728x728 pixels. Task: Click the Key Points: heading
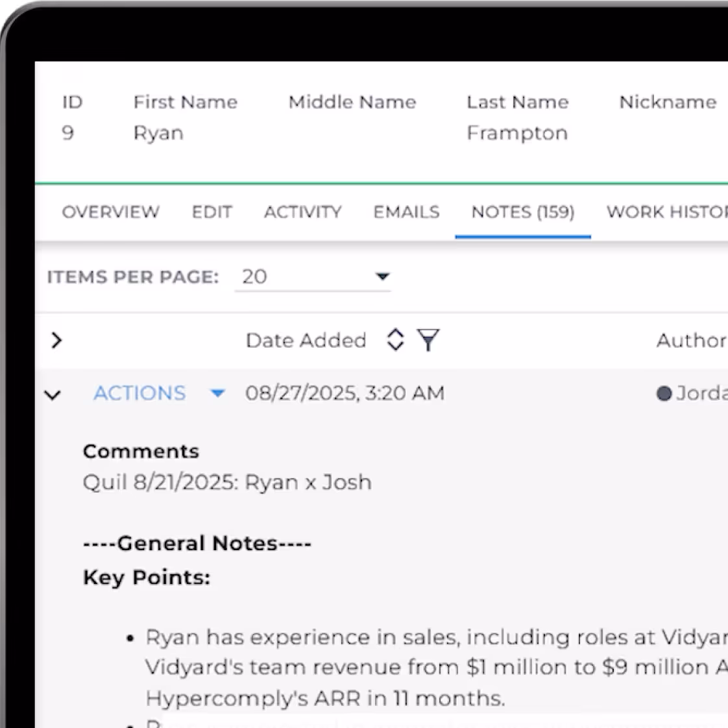tap(147, 577)
